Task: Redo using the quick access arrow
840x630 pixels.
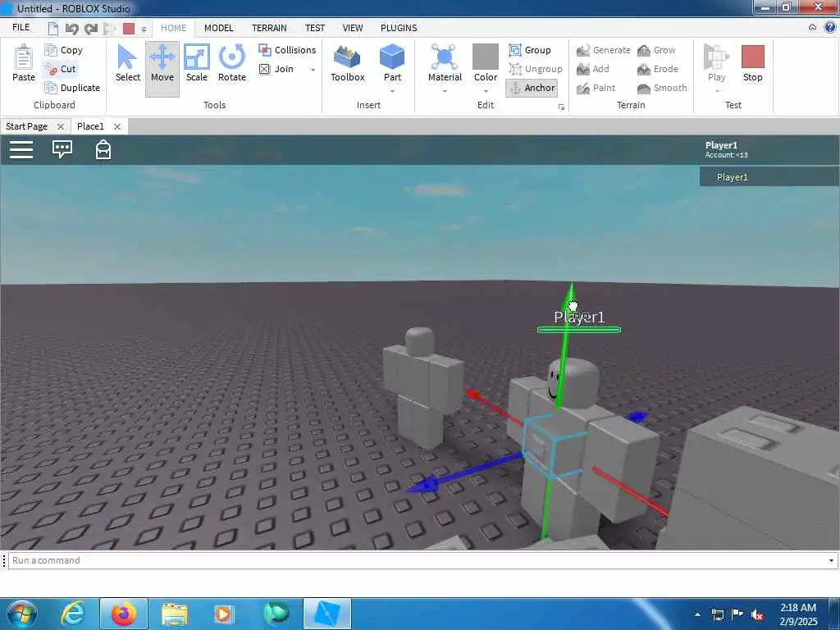Action: pyautogui.click(x=90, y=29)
